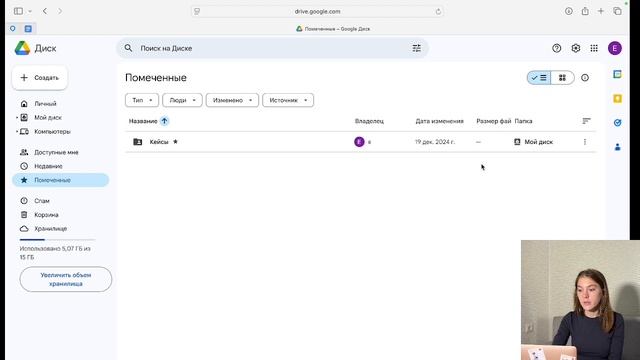The width and height of the screenshot is (640, 360).
Task: Switch to list view layout
Action: click(x=539, y=78)
